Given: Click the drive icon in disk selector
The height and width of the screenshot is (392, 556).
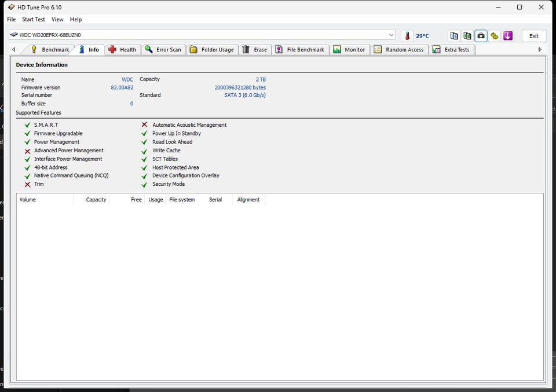Looking at the screenshot, I should tap(14, 35).
